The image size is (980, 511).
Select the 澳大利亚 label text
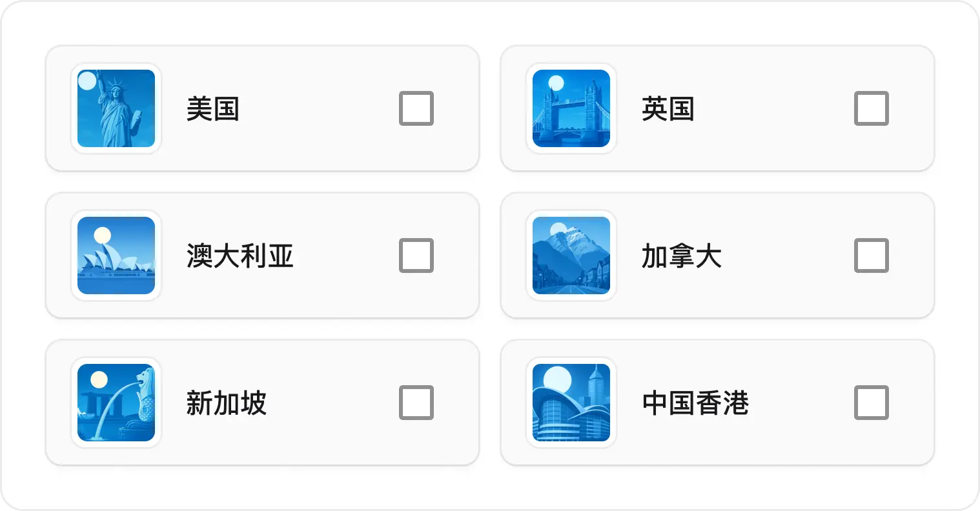240,255
